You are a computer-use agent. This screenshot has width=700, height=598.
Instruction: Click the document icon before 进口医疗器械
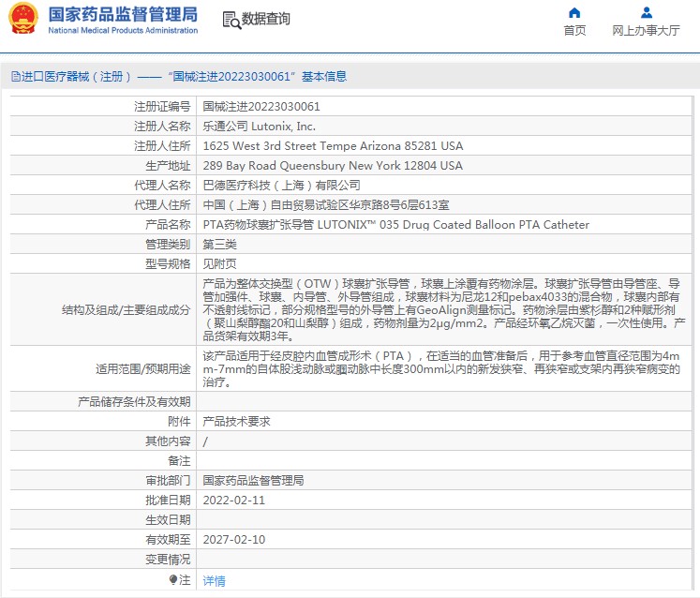(x=16, y=76)
